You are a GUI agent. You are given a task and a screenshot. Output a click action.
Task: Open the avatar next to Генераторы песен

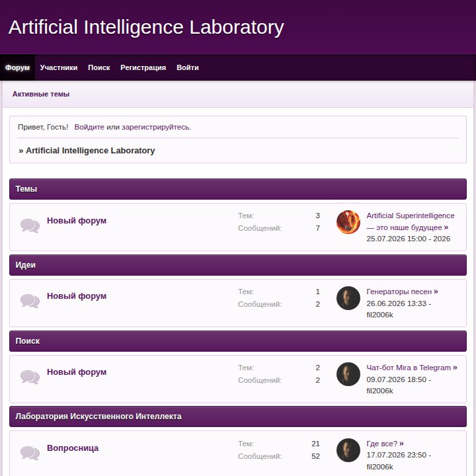pos(348,298)
